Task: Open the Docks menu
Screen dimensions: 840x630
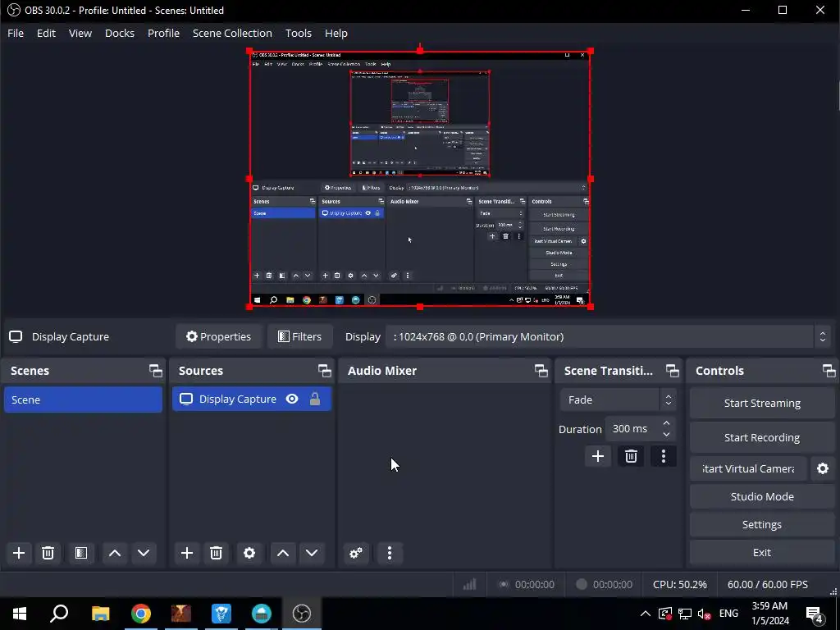Action: click(120, 33)
